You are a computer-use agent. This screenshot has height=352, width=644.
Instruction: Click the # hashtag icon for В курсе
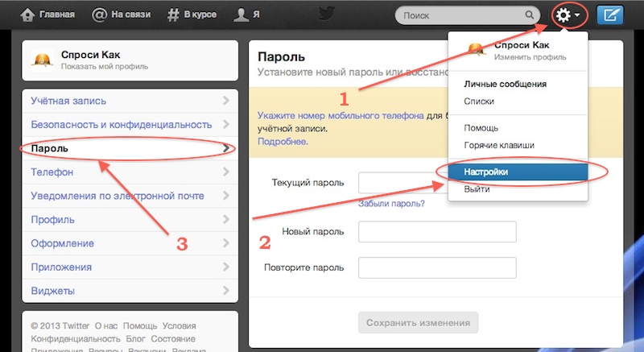click(173, 15)
